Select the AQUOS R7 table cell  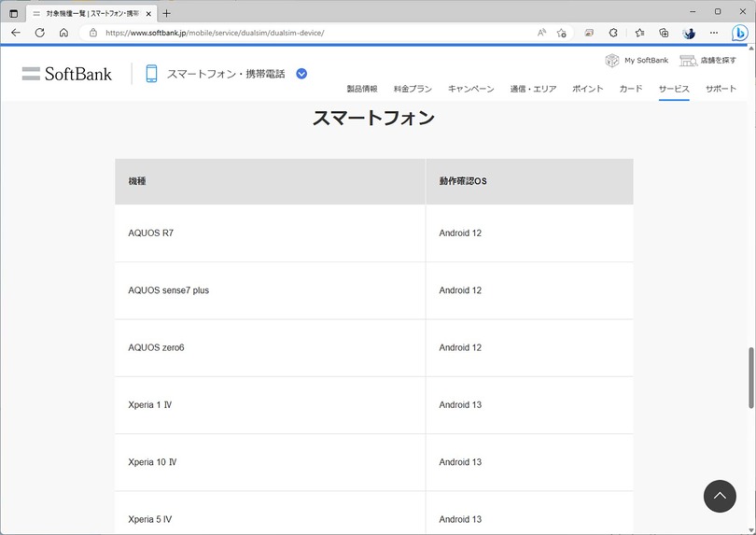270,233
